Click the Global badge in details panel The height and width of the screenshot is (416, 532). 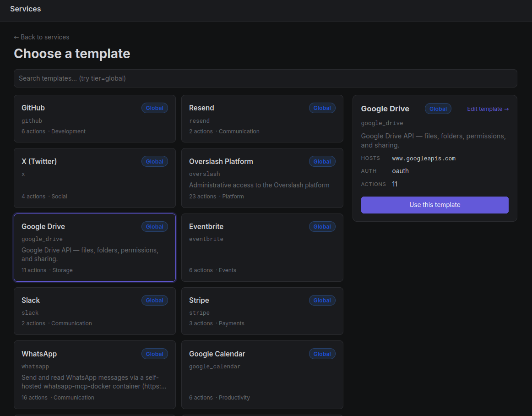click(x=438, y=109)
